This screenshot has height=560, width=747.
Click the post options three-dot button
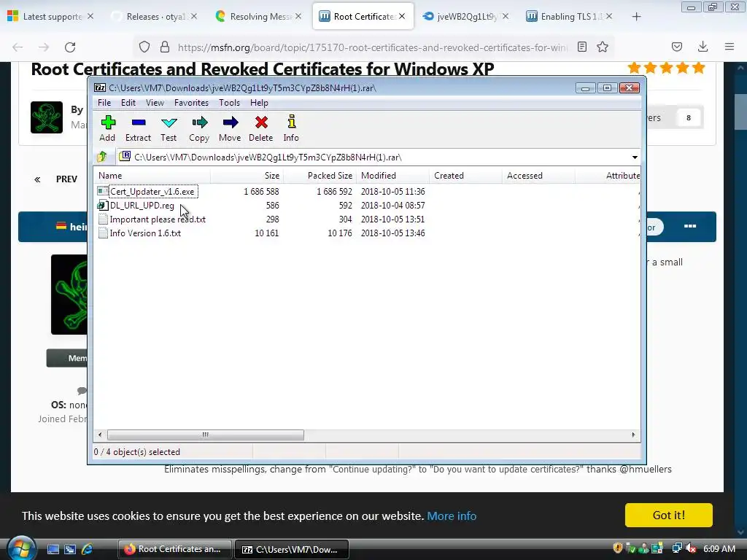click(x=690, y=226)
